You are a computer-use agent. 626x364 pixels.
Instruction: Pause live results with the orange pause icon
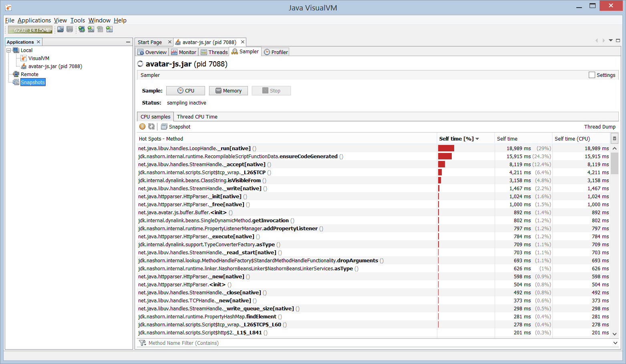[142, 127]
